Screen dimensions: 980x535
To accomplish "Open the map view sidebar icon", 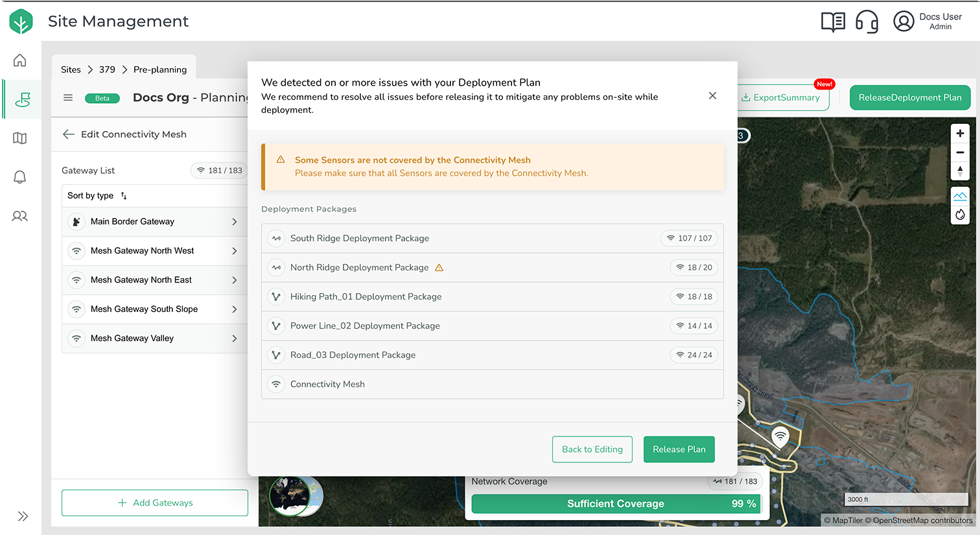I will coord(20,138).
